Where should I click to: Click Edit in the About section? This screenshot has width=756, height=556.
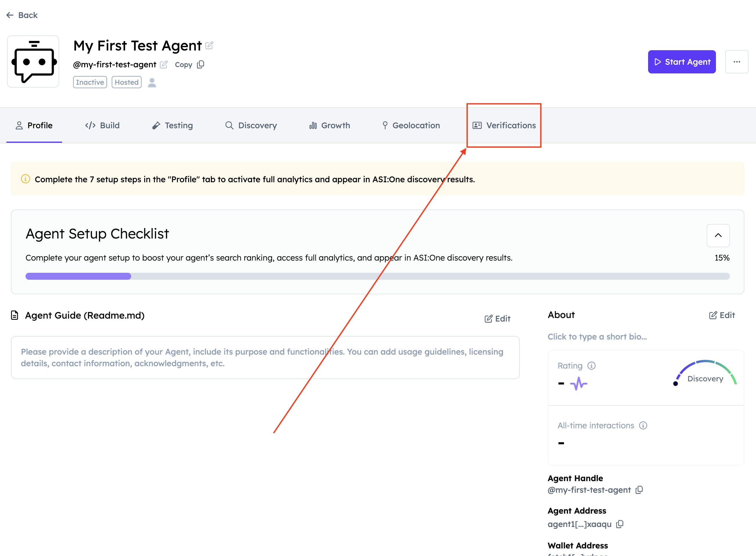722,315
